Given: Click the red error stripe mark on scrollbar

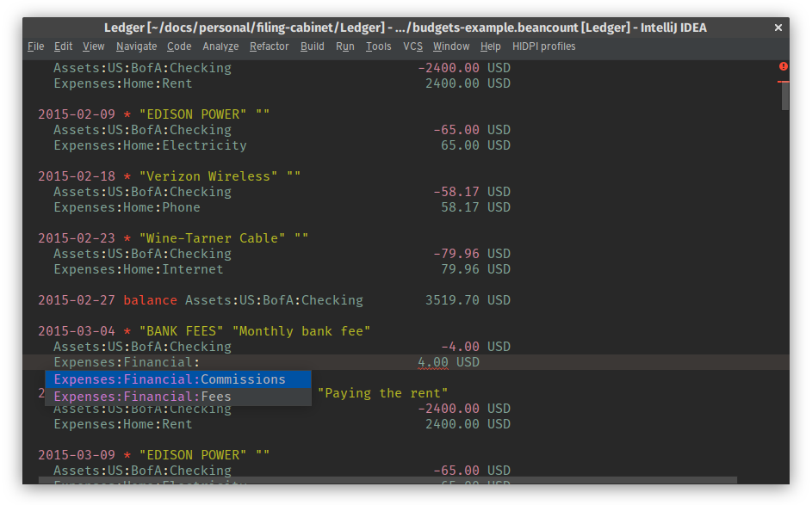Looking at the screenshot, I should (783, 82).
